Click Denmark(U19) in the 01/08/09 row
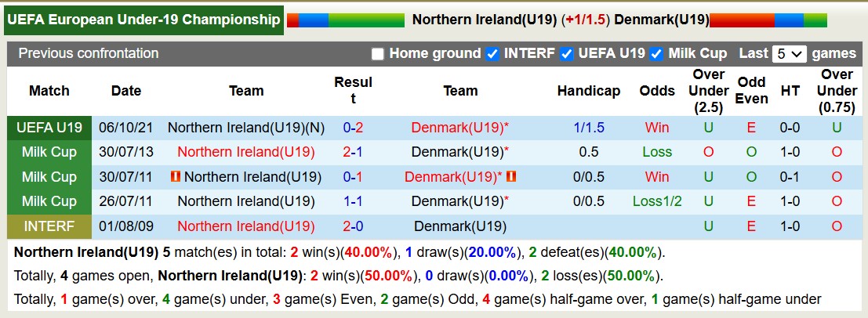The image size is (868, 318). (460, 227)
